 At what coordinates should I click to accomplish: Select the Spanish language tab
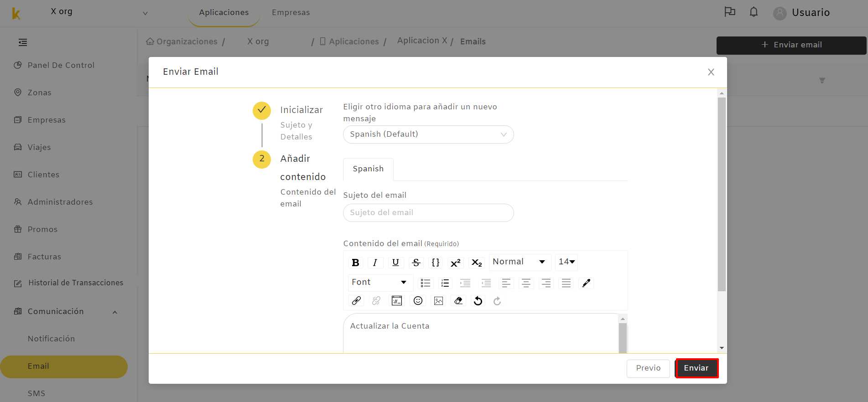pos(368,169)
